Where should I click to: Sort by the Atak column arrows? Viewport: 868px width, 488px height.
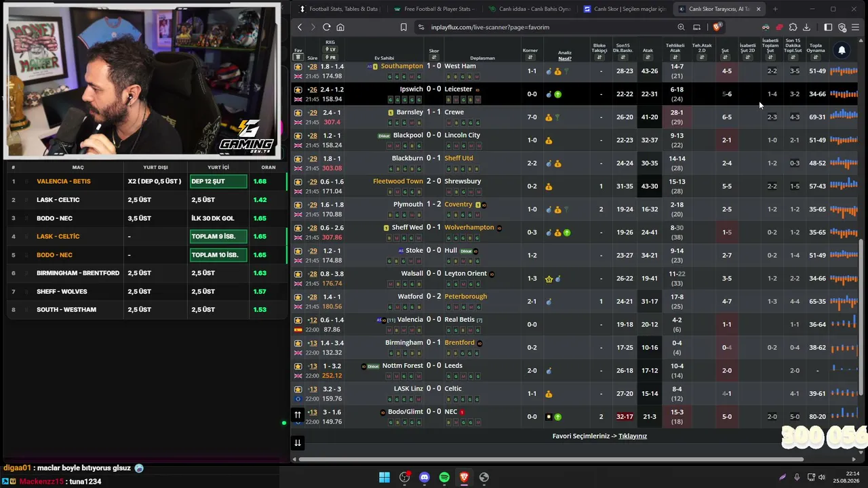648,58
